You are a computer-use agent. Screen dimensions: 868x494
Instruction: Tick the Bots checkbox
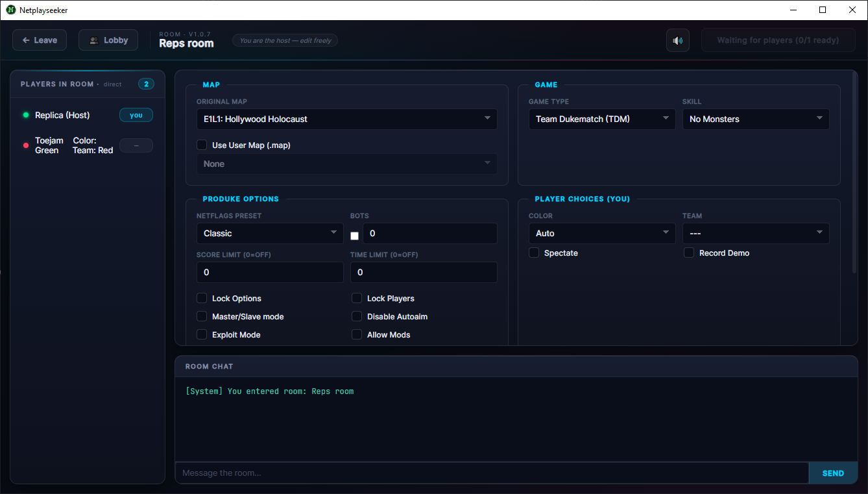354,236
